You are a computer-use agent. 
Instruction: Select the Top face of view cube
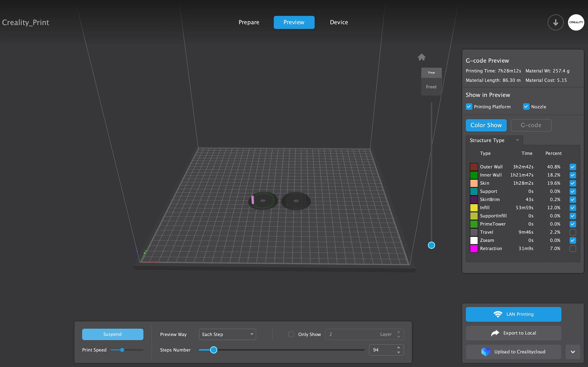431,73
